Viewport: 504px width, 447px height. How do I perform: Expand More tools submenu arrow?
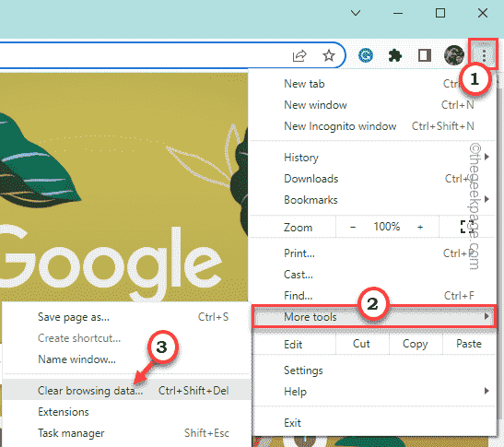pyautogui.click(x=486, y=316)
